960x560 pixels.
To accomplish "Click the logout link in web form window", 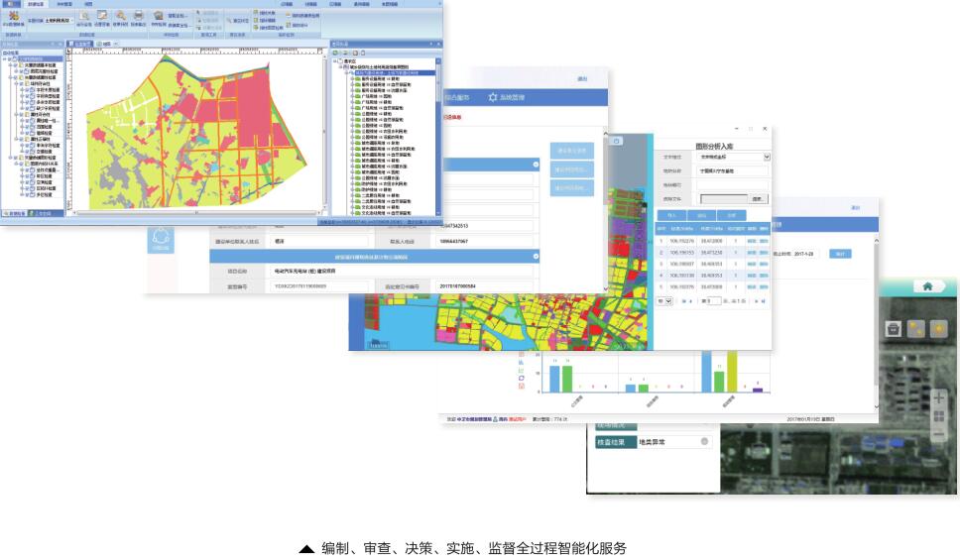I will (582, 79).
